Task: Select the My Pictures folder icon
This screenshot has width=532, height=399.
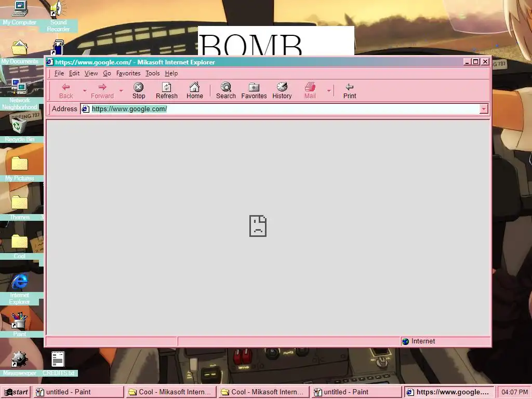Action: tap(19, 170)
